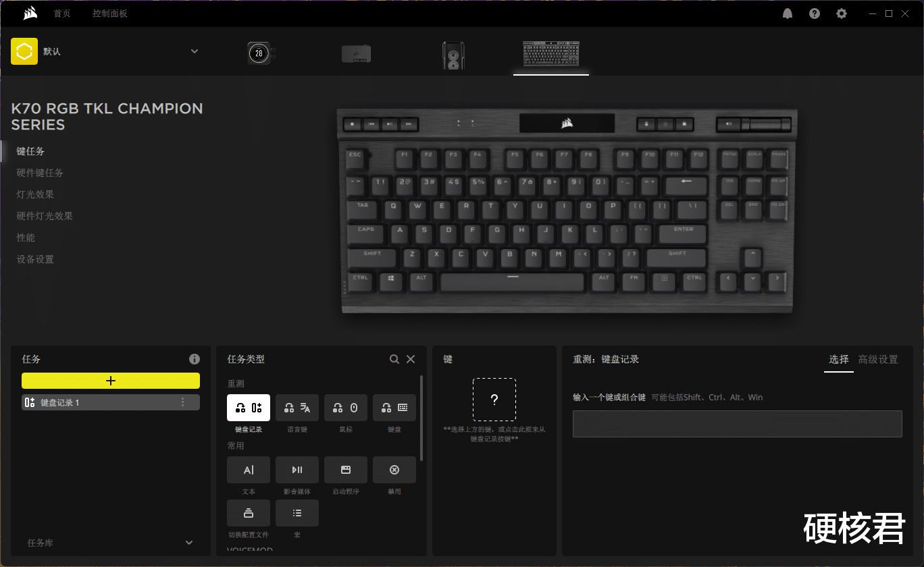Choose the 启动程序 task type

pos(346,470)
